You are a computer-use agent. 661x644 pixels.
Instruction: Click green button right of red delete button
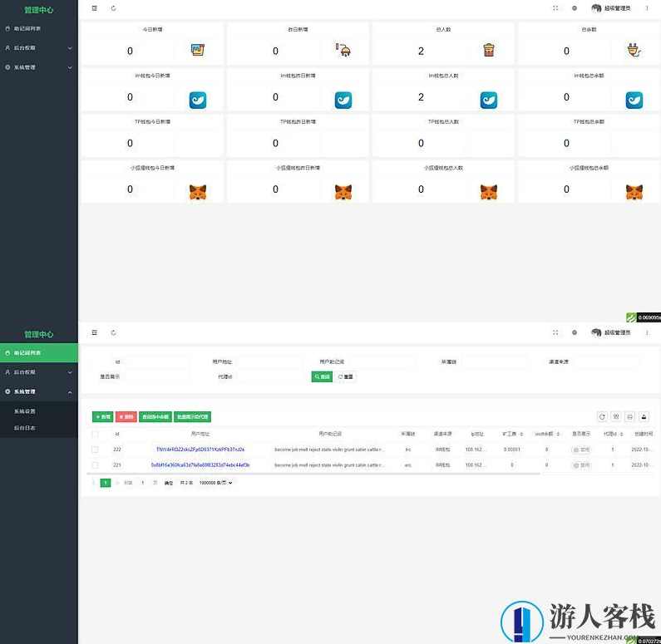coord(155,416)
